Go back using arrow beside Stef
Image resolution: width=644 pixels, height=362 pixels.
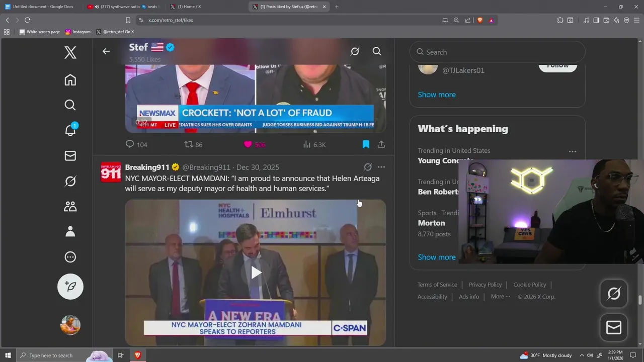tap(106, 51)
